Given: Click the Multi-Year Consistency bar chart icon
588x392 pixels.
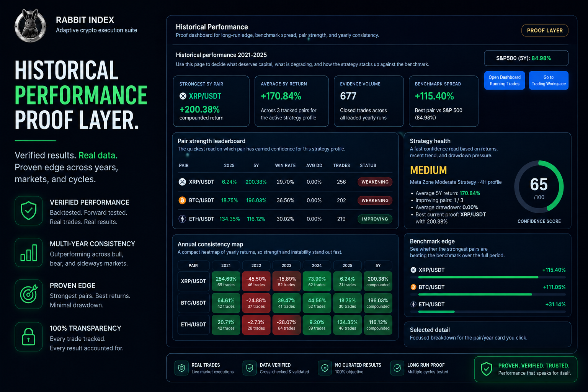Looking at the screenshot, I should pos(29,253).
